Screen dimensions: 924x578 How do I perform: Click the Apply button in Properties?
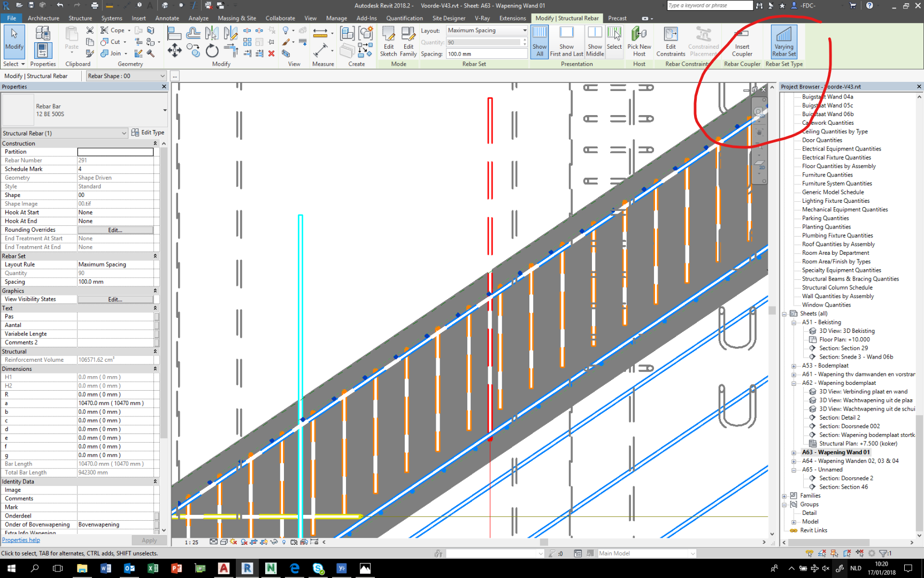point(149,540)
